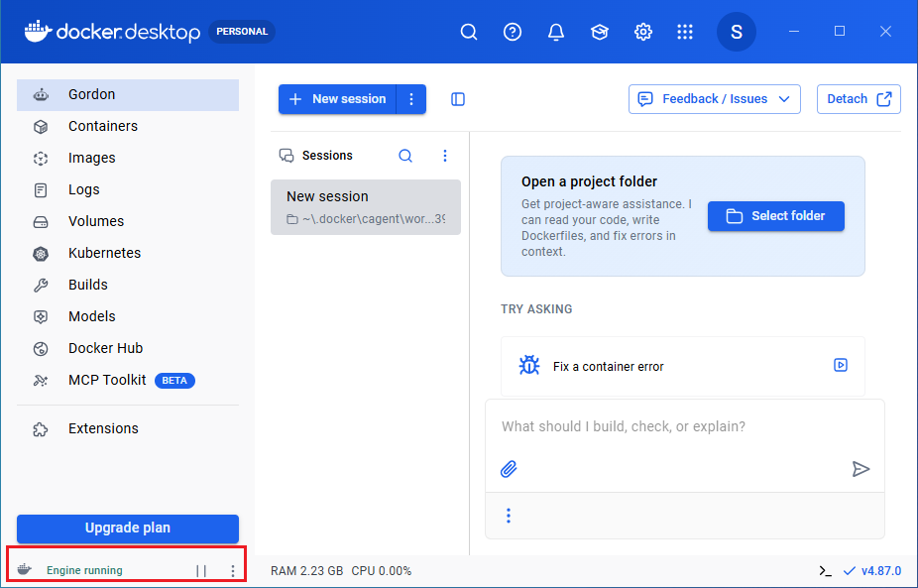The height and width of the screenshot is (588, 918).
Task: Open Volumes section
Action: (x=128, y=221)
